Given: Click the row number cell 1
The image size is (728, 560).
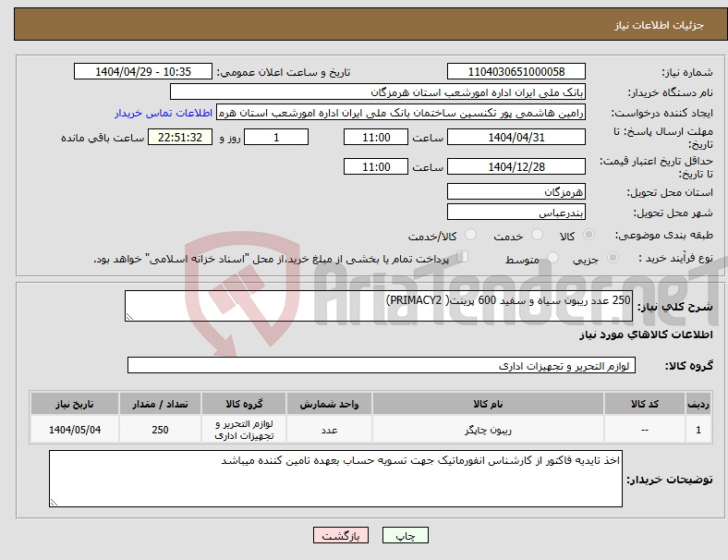Looking at the screenshot, I should coord(698,430).
